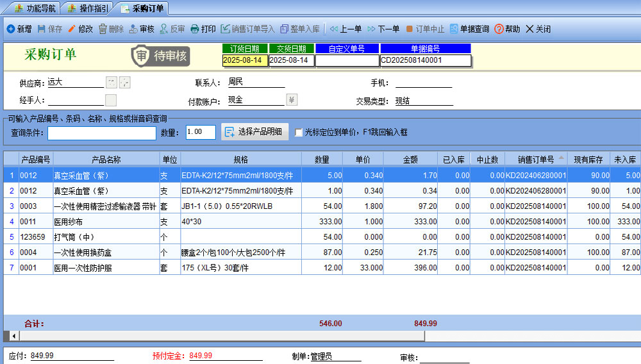
Task: Click the 金额 column header
Action: [410, 160]
